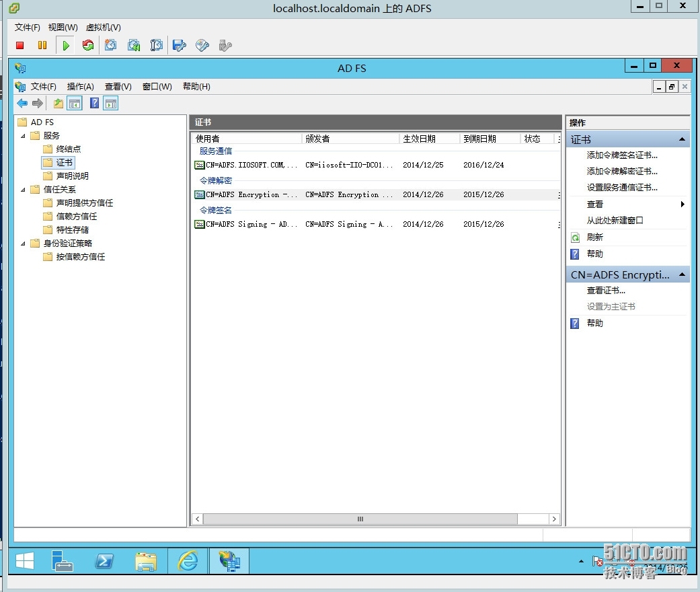Pause the virtual machine with yellow pause icon
Screen dimensions: 700x592
(42, 45)
